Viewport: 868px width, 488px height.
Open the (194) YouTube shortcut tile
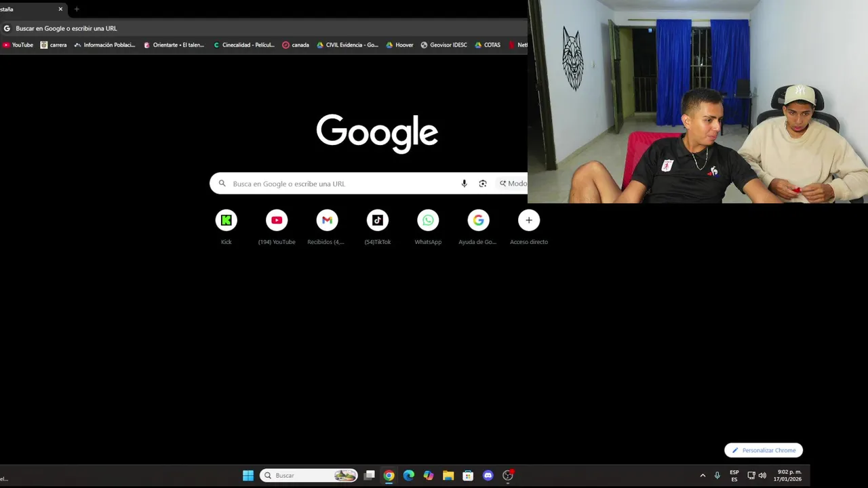pos(277,227)
